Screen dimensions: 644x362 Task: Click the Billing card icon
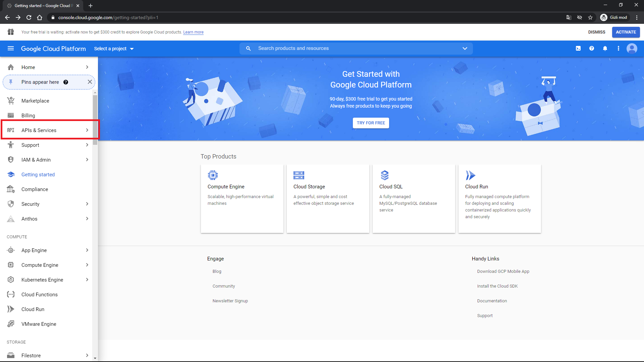coord(11,115)
